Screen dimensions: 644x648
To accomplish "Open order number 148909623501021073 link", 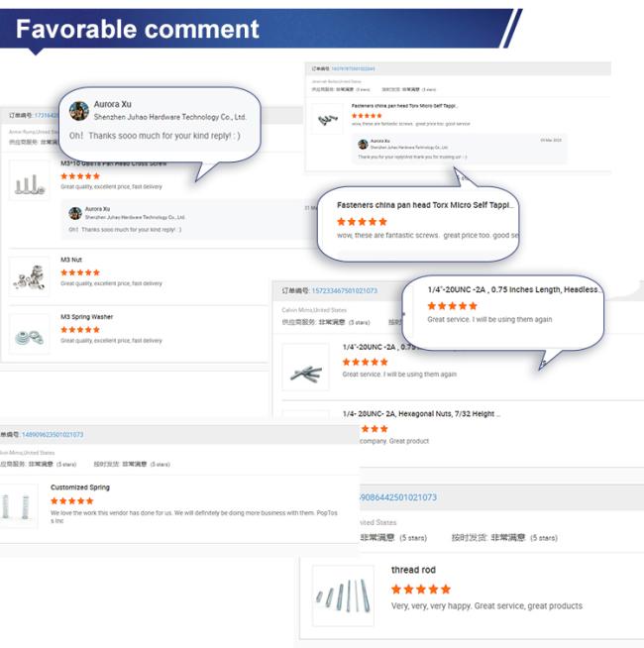I will point(53,435).
